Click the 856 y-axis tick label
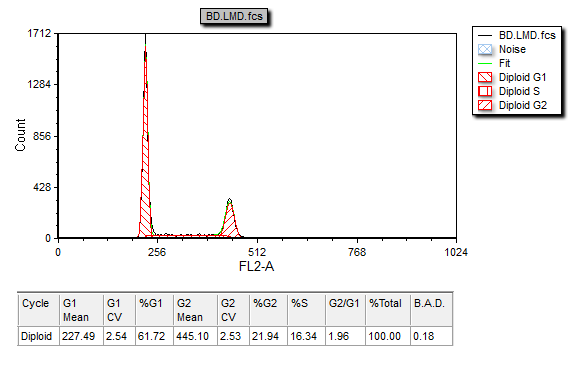The width and height of the screenshot is (579, 377). tap(42, 136)
